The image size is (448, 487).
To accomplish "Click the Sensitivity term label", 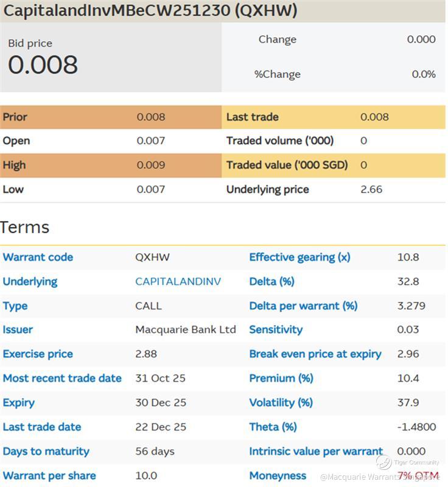I will click(x=275, y=329).
